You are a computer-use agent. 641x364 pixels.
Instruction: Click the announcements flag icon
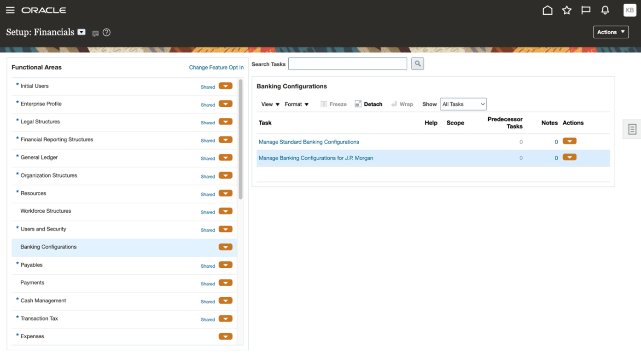586,10
